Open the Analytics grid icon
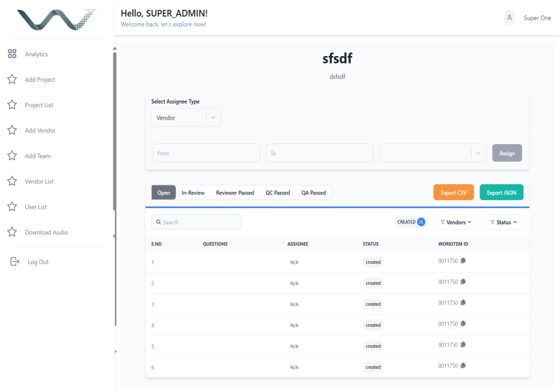This screenshot has height=392, width=560. 12,54
